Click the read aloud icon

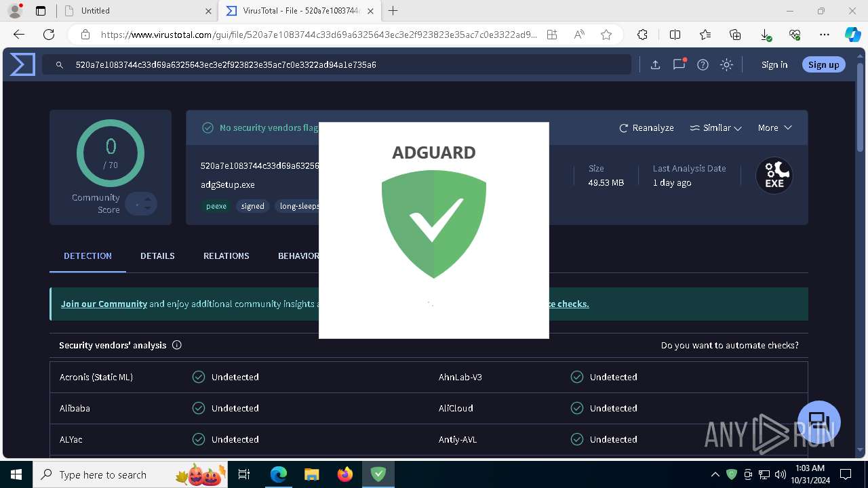tap(579, 35)
